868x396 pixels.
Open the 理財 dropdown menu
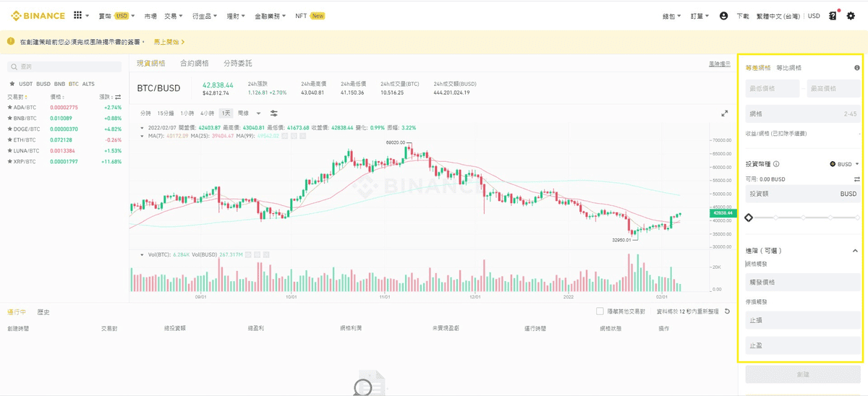[236, 16]
